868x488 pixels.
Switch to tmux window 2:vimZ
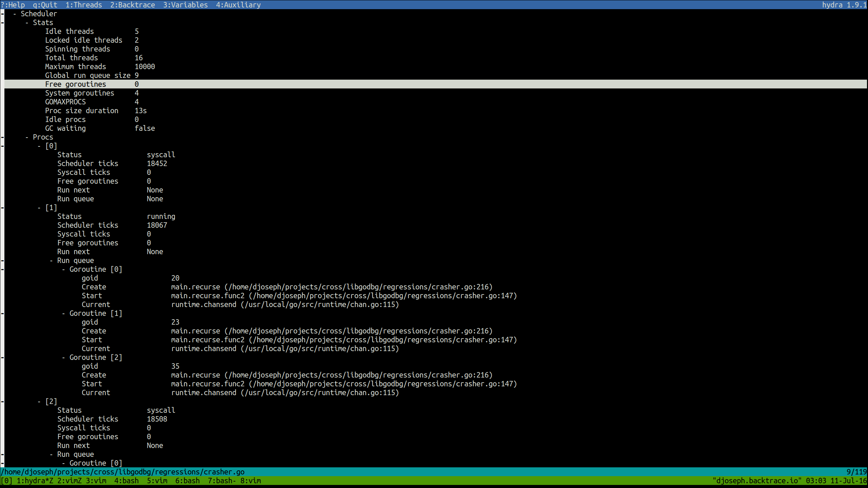[x=70, y=481]
